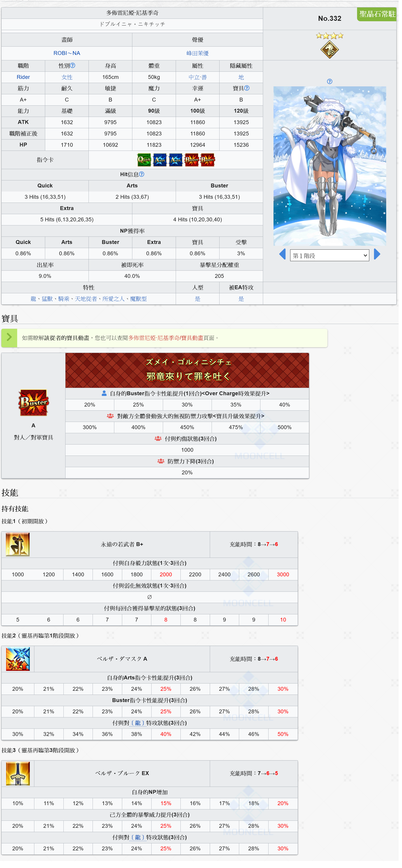Click the ベルザ・ブルーク EX skill icon
This screenshot has width=402, height=868.
pyautogui.click(x=18, y=780)
